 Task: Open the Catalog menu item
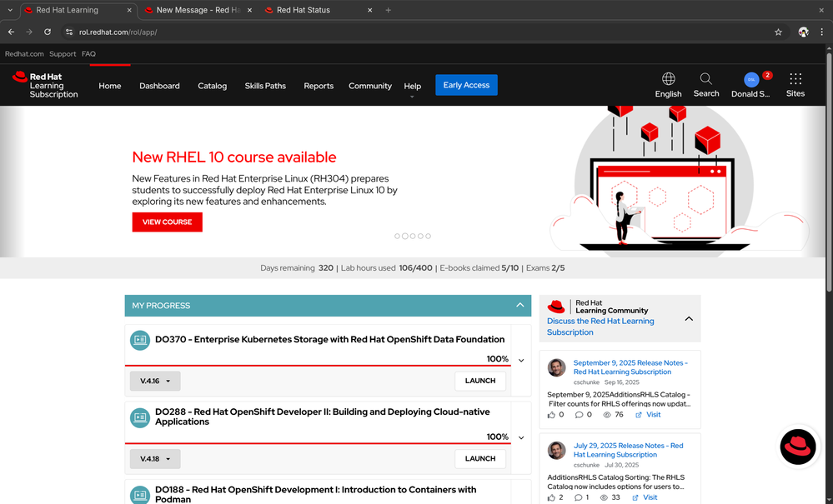pos(212,86)
